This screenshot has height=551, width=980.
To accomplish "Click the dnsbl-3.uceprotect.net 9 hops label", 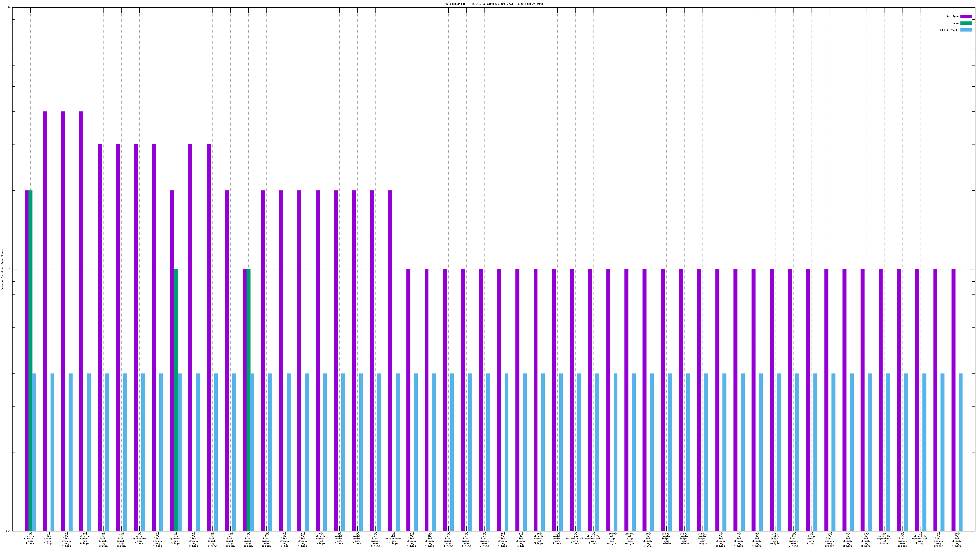I will click(884, 539).
